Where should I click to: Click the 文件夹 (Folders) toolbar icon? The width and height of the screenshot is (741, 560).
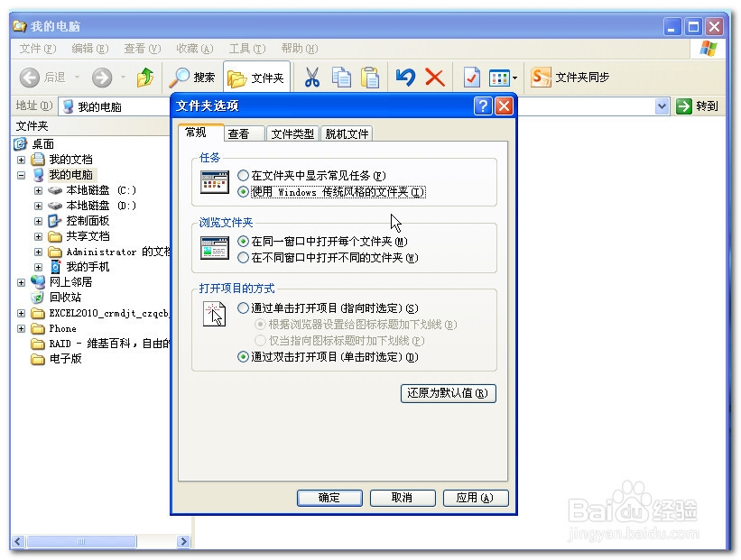tap(256, 77)
